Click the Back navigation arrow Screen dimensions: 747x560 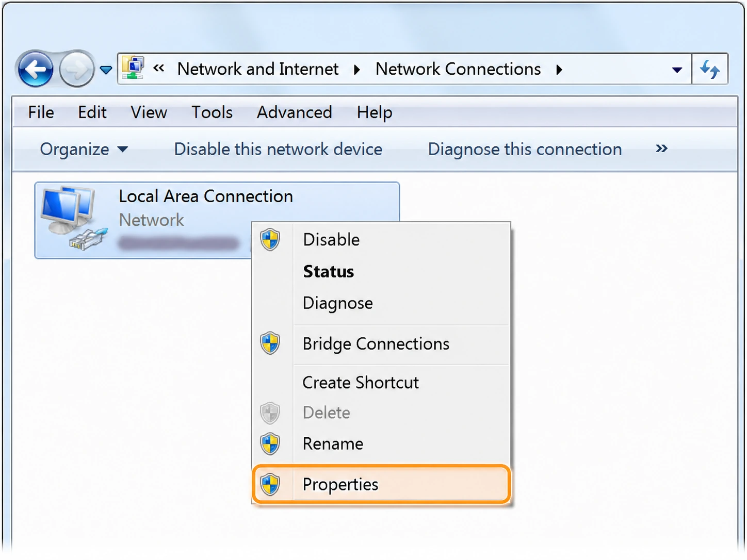click(35, 69)
